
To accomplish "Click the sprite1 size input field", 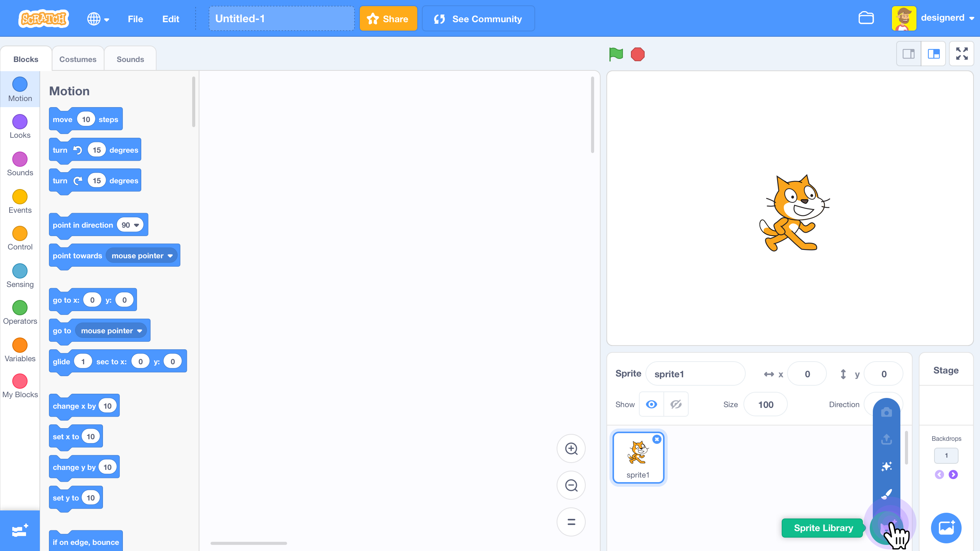I will (x=766, y=404).
